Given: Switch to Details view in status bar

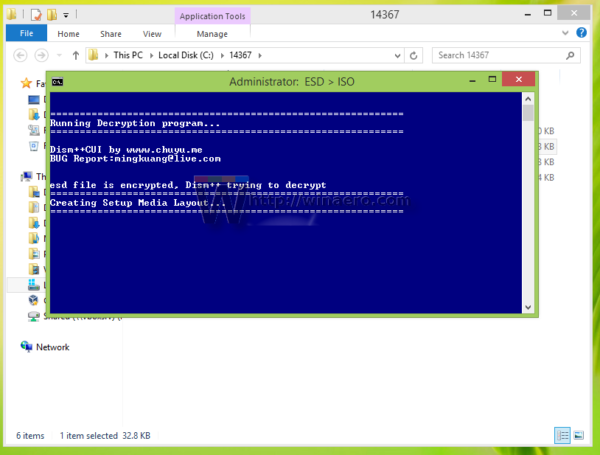Looking at the screenshot, I should 562,435.
